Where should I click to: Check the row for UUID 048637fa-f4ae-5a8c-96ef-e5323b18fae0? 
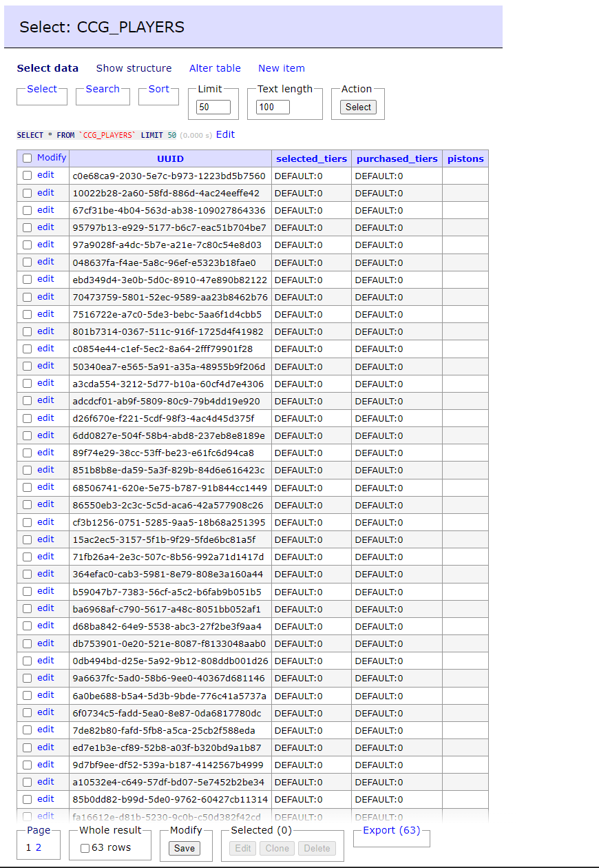(28, 262)
